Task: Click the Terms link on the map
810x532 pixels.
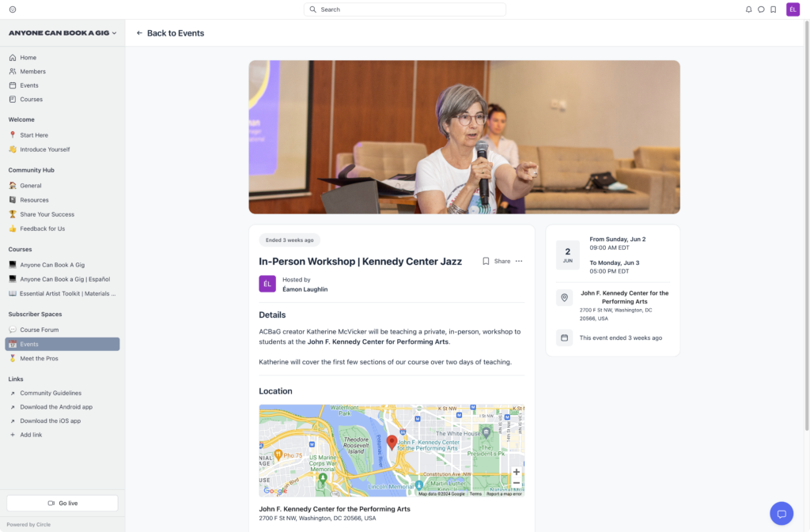Action: click(x=475, y=494)
